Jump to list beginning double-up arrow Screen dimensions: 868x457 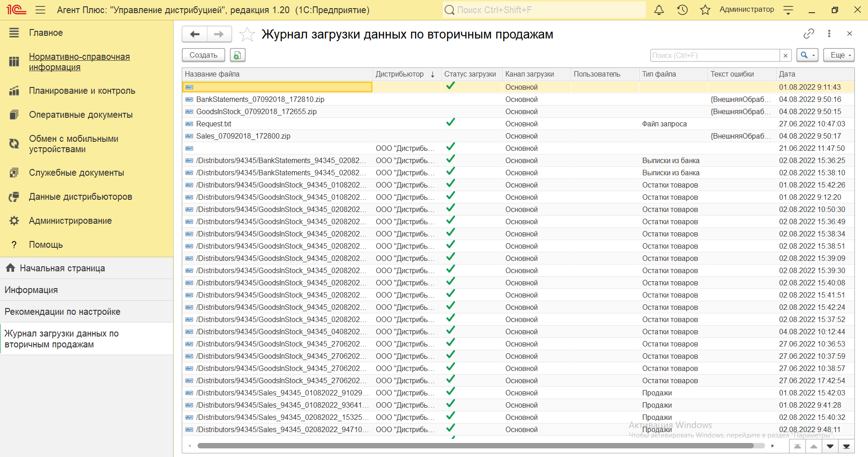point(797,446)
